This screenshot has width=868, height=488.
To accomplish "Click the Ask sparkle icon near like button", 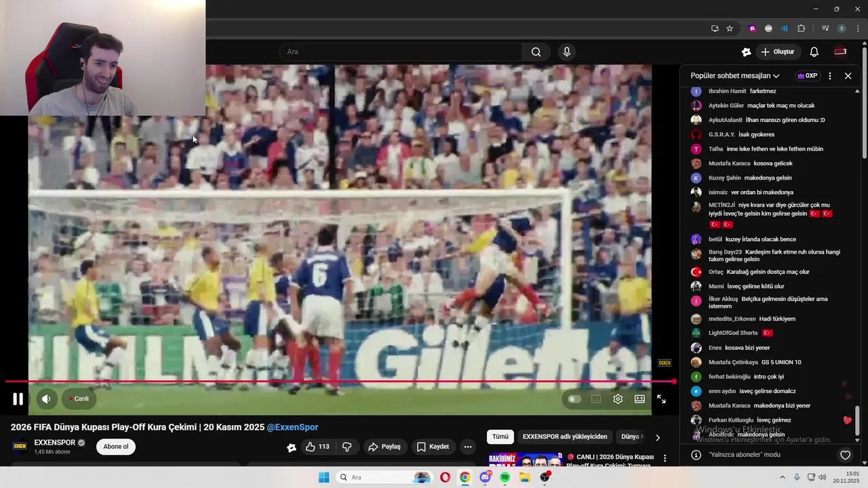I will point(292,447).
